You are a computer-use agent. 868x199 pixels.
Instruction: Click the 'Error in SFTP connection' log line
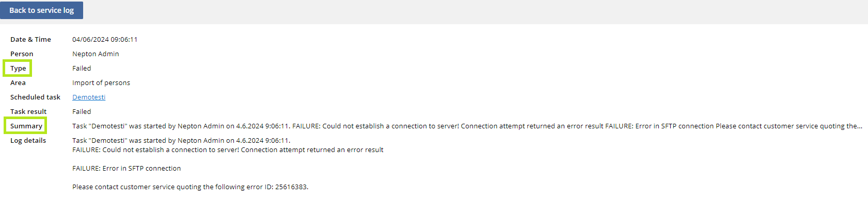(x=127, y=168)
